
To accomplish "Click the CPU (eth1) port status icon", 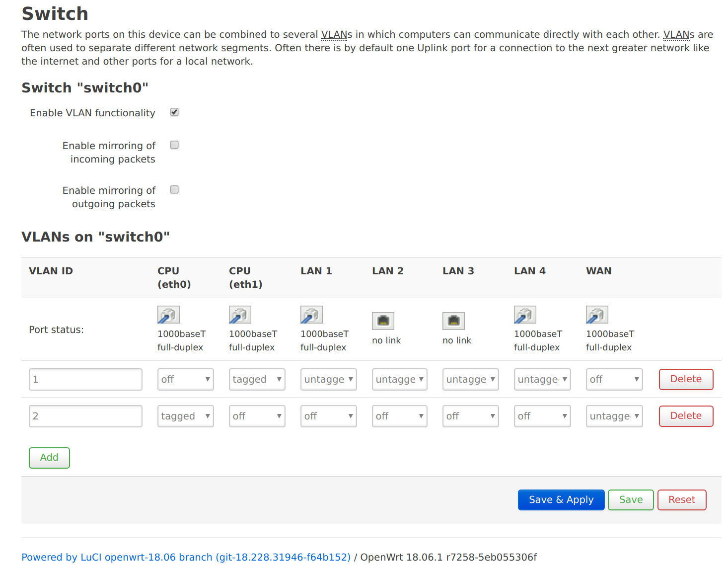I will pos(240,315).
